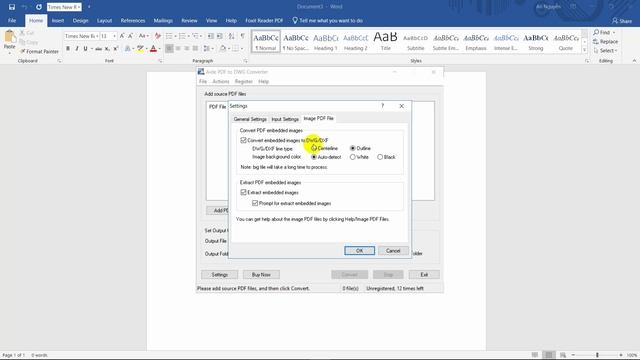
Task: Apply the Title style thumbnail
Action: 385,41
